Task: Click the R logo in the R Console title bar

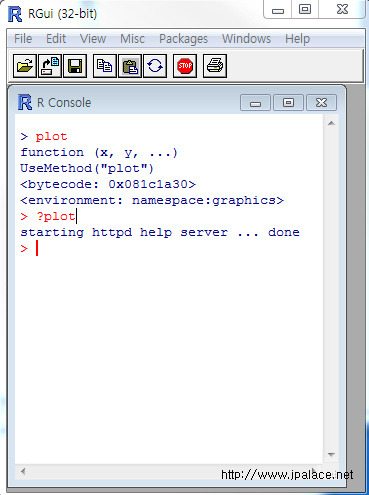Action: pyautogui.click(x=25, y=102)
